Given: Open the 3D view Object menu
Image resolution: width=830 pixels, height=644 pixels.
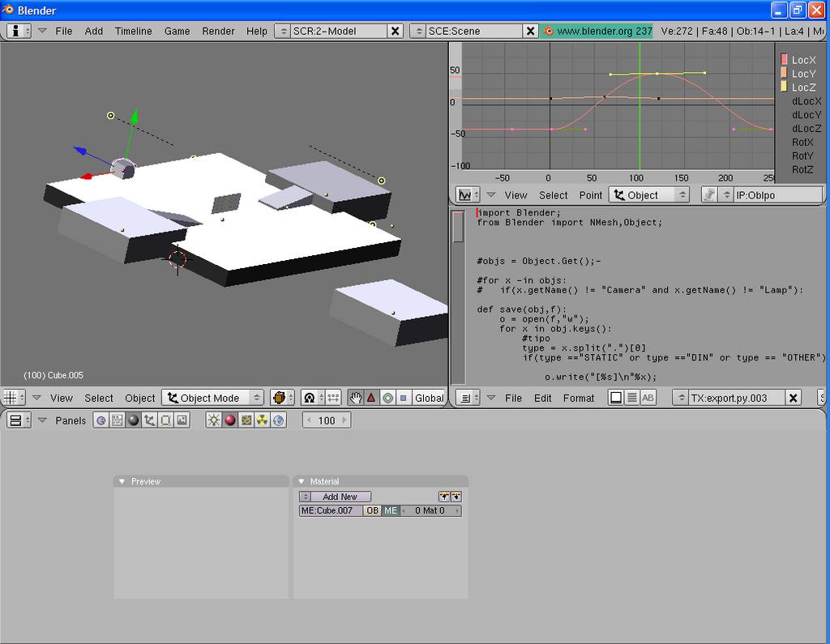Looking at the screenshot, I should tap(139, 398).
